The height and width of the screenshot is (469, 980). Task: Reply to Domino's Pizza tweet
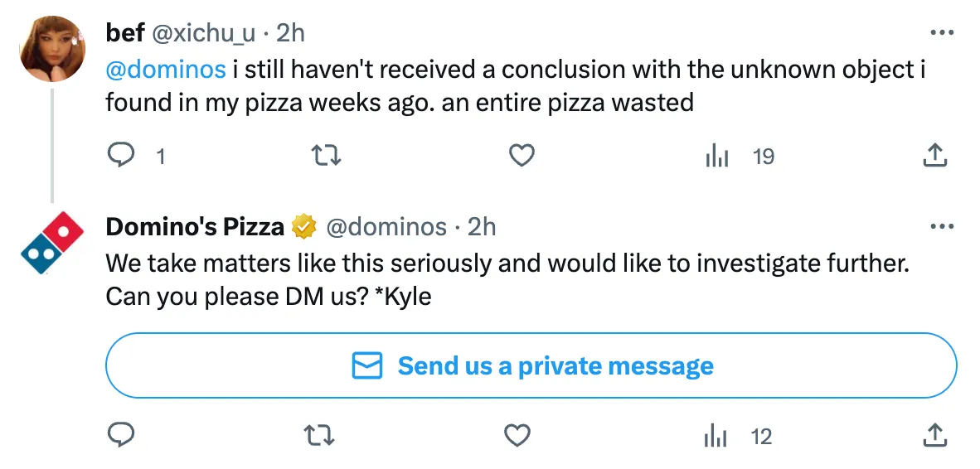coord(122,434)
